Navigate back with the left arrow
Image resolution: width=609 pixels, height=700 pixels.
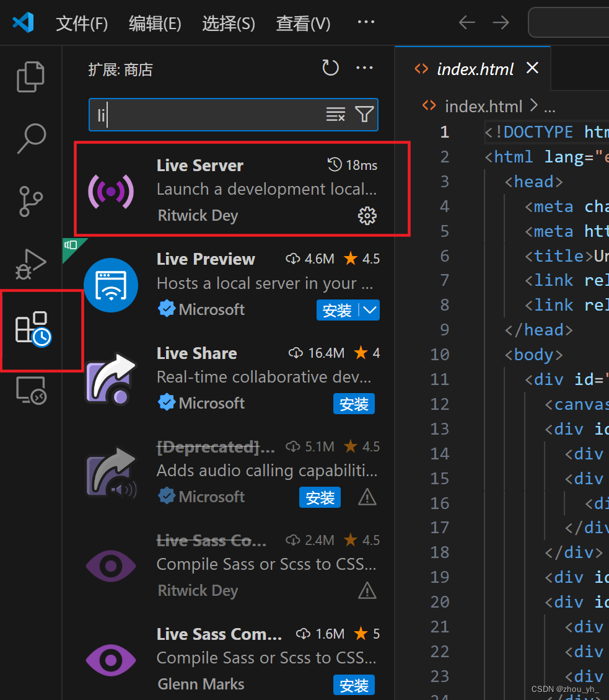click(x=467, y=22)
